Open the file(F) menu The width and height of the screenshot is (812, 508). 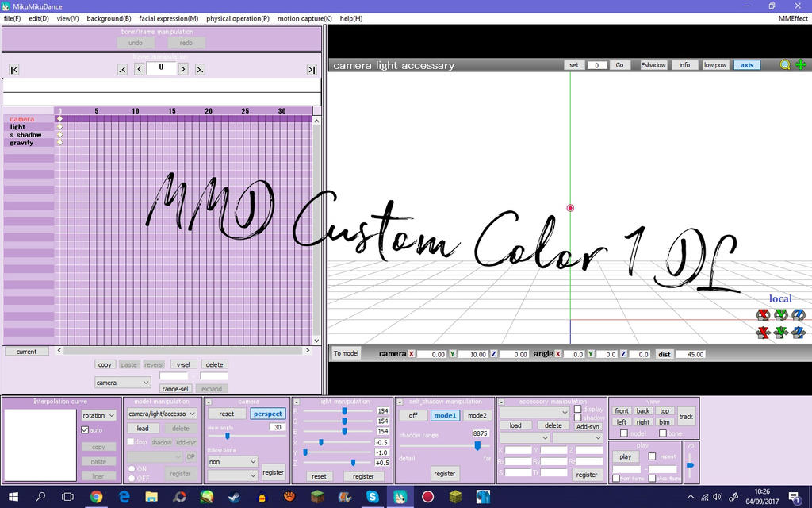click(13, 19)
